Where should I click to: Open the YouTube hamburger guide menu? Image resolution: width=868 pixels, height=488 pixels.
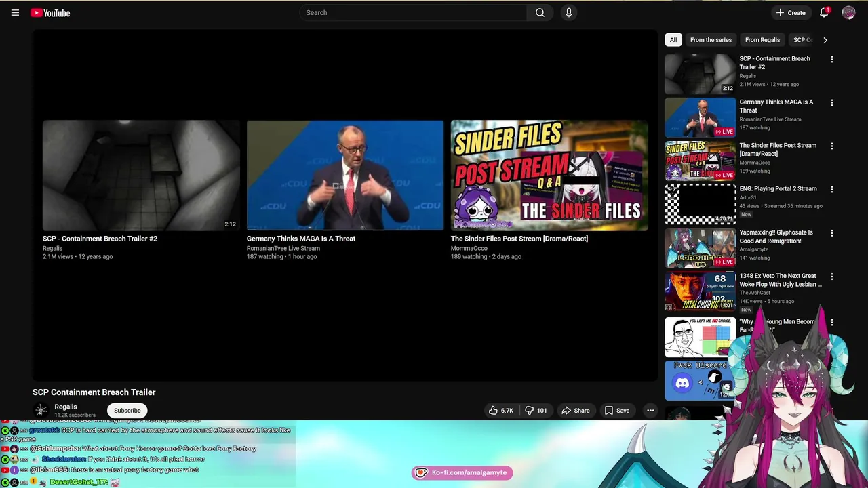pos(15,12)
